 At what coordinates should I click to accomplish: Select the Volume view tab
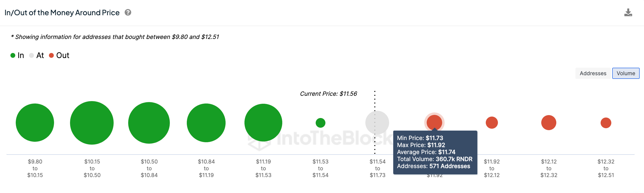click(626, 73)
